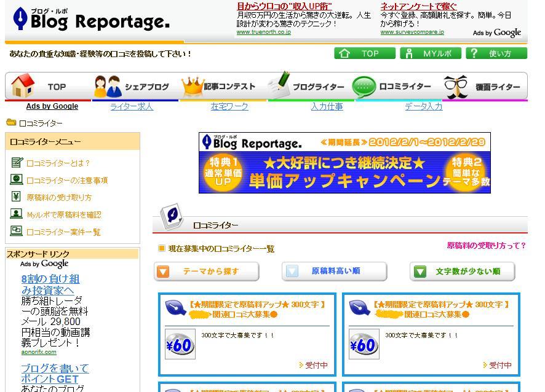Click the two-people シェアブログ icon
Image resolution: width=545 pixels, height=392 pixels.
pos(107,87)
